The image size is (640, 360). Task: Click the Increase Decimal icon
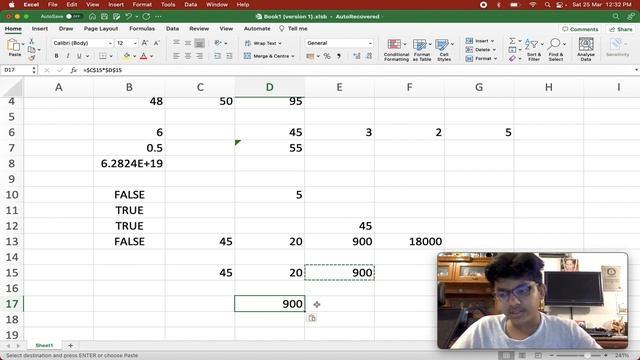[357, 56]
